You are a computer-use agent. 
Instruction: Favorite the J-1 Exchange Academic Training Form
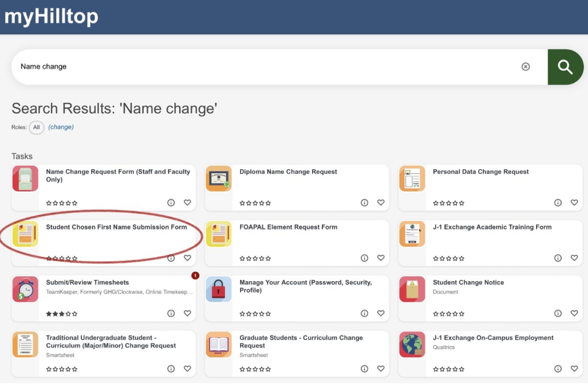click(x=574, y=258)
